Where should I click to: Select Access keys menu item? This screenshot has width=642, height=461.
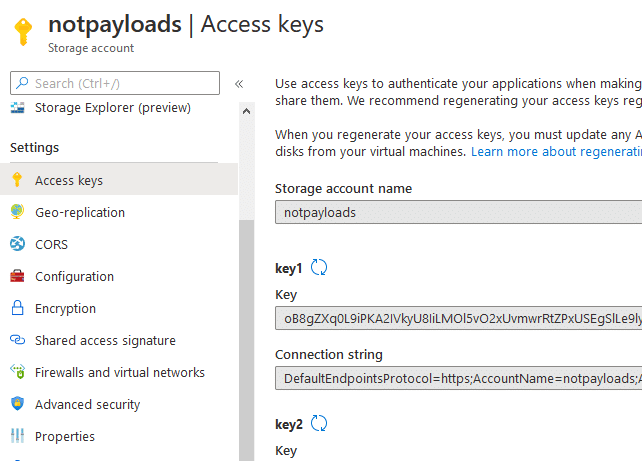119,179
